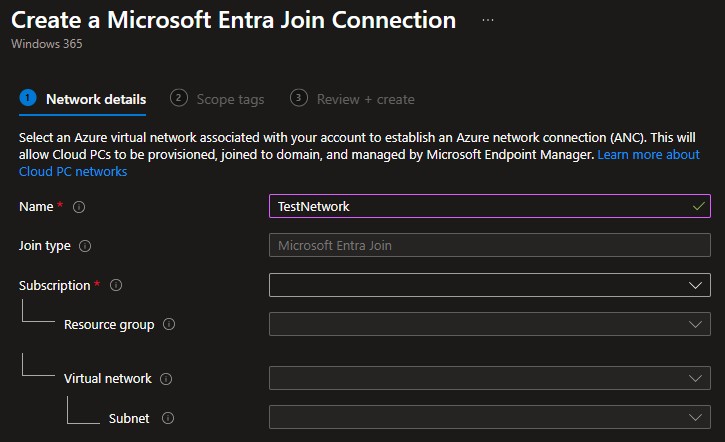725x442 pixels.
Task: Select the Network details tab
Action: 96,99
